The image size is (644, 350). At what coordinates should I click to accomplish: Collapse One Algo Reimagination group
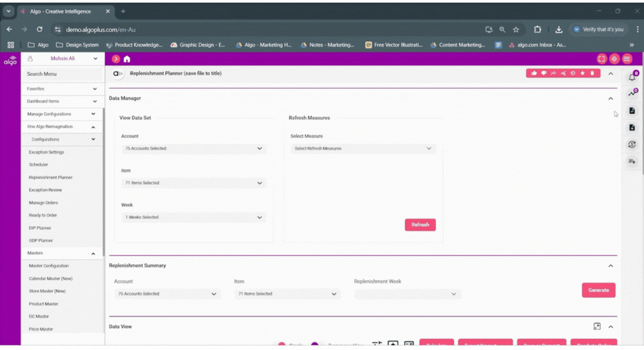tap(62, 127)
